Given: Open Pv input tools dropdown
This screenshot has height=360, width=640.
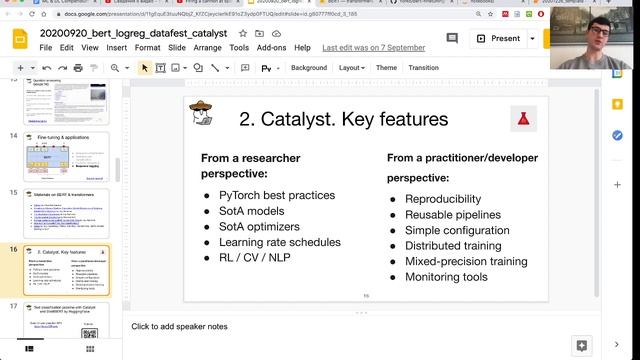Looking at the screenshot, I should pos(278,68).
